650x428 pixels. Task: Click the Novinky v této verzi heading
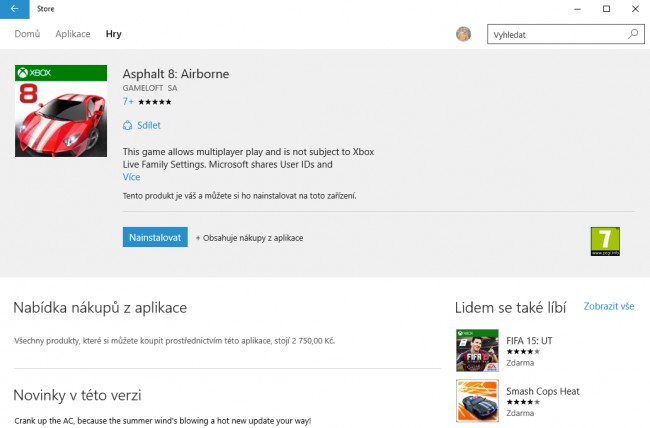click(78, 395)
